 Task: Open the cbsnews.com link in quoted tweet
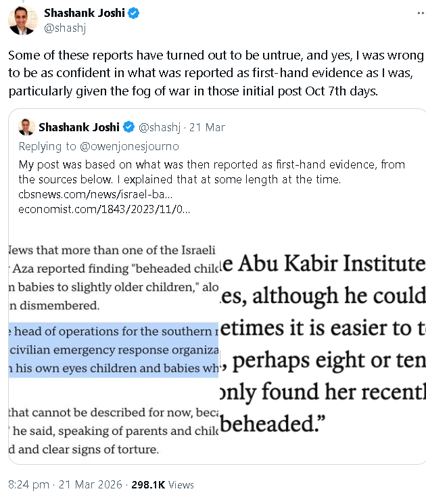click(x=95, y=194)
